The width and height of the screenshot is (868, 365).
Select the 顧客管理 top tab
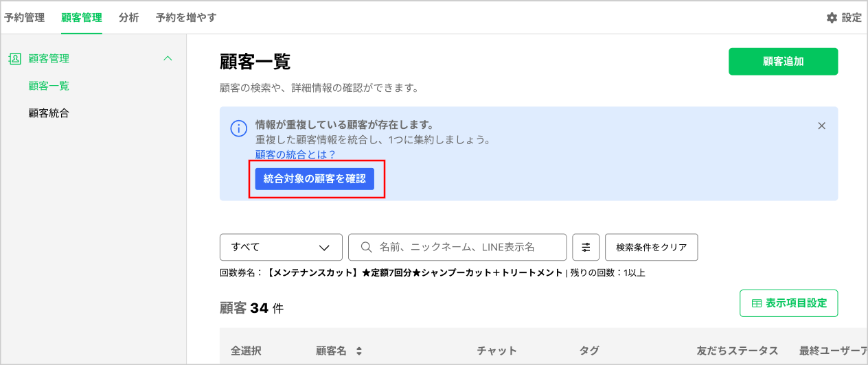coord(81,18)
